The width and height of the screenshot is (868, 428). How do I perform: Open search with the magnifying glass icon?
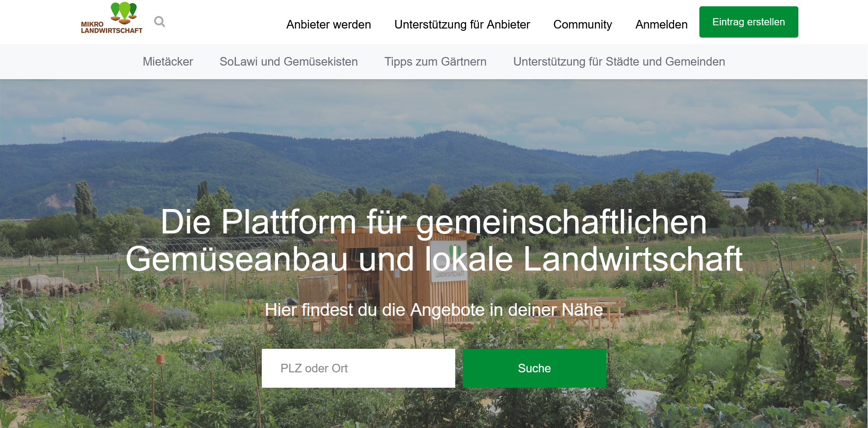click(159, 22)
